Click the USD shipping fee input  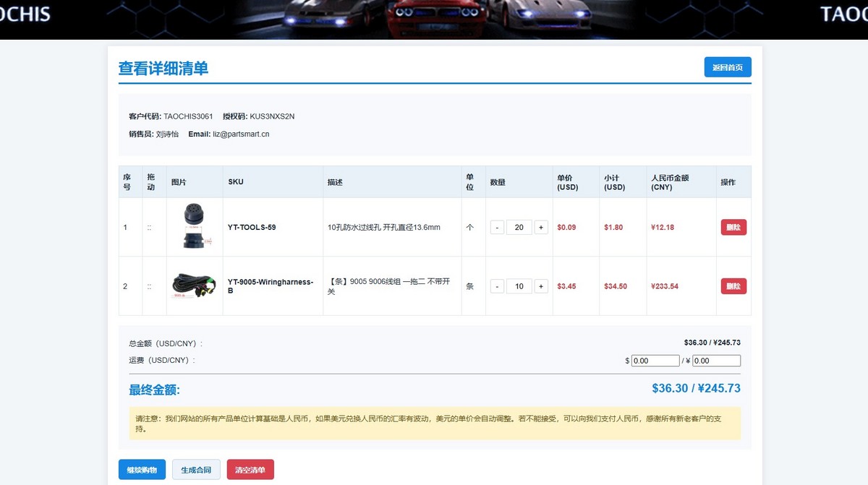(655, 361)
